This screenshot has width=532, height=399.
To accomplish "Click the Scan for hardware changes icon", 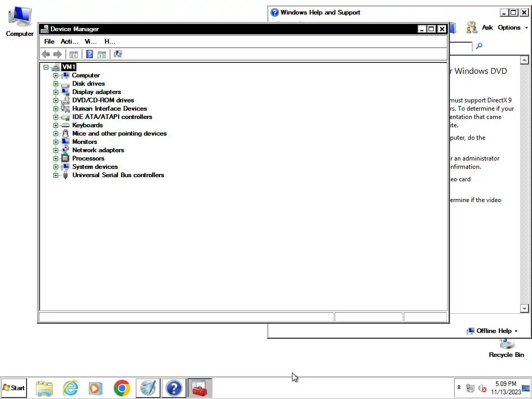I will (118, 54).
